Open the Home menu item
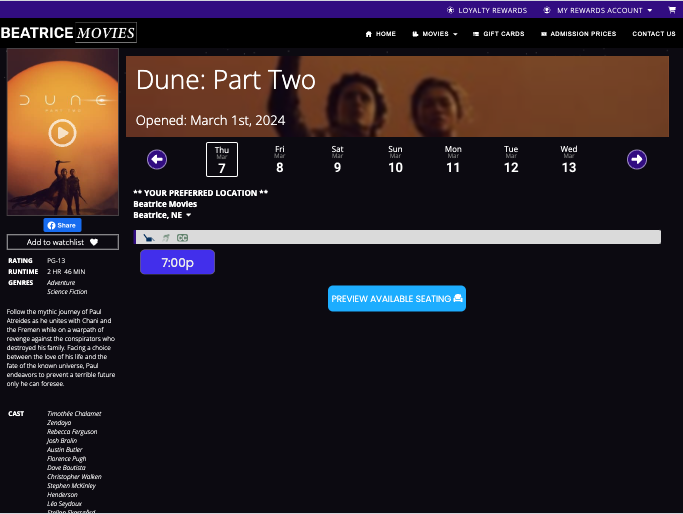 pyautogui.click(x=381, y=34)
